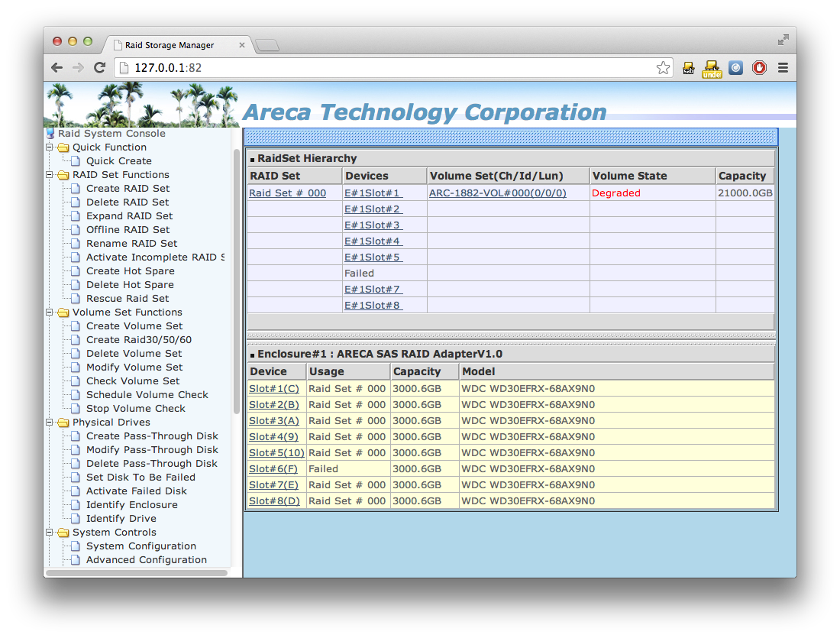Collapse the Quick Function tree node

[x=50, y=147]
